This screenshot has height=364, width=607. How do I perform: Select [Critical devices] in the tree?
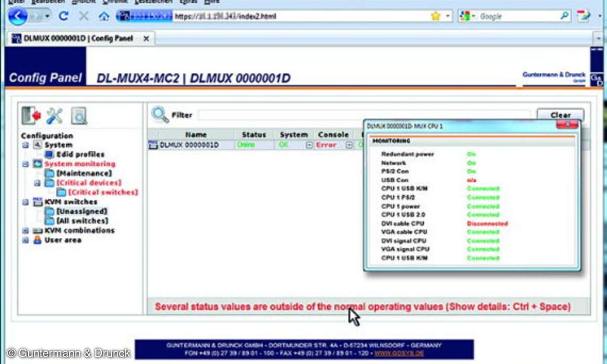point(89,183)
